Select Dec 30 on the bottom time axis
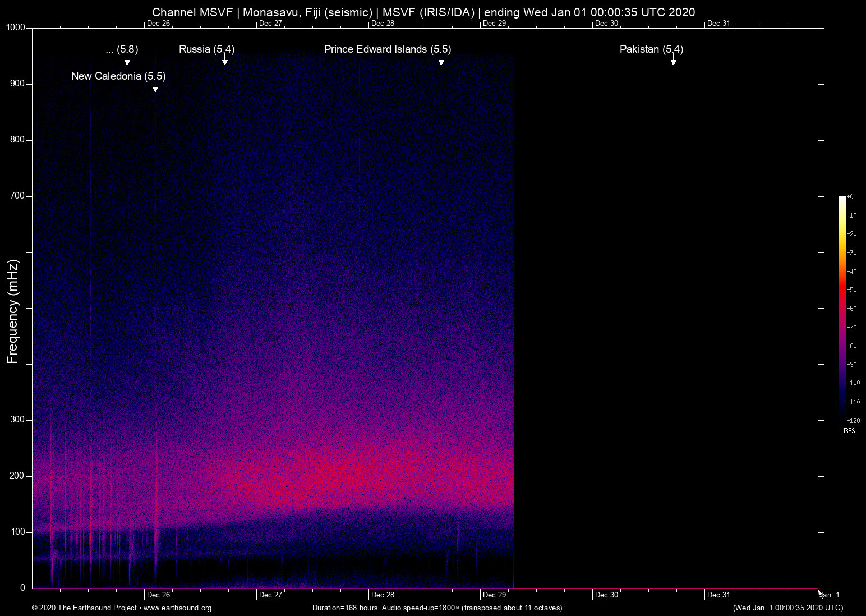The image size is (866, 616). 606,595
